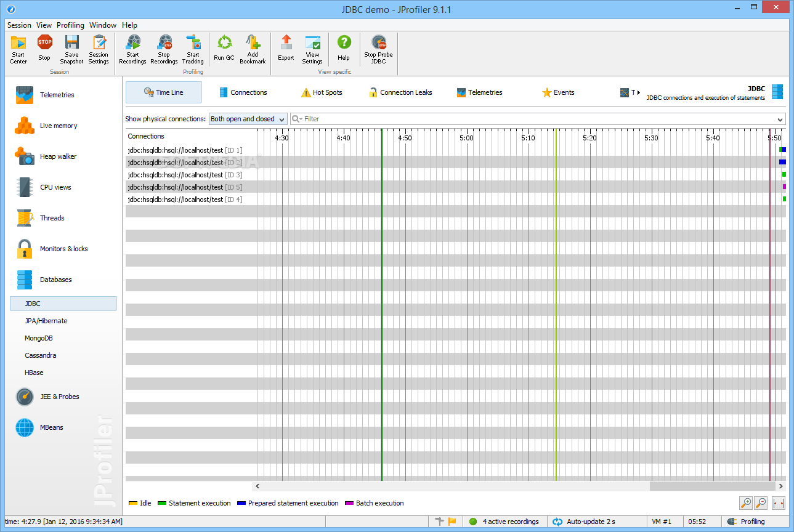
Task: Click the VM #1 status entry
Action: click(662, 522)
